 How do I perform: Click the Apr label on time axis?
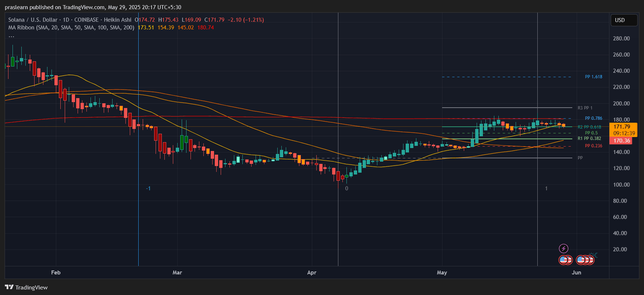tap(312, 273)
